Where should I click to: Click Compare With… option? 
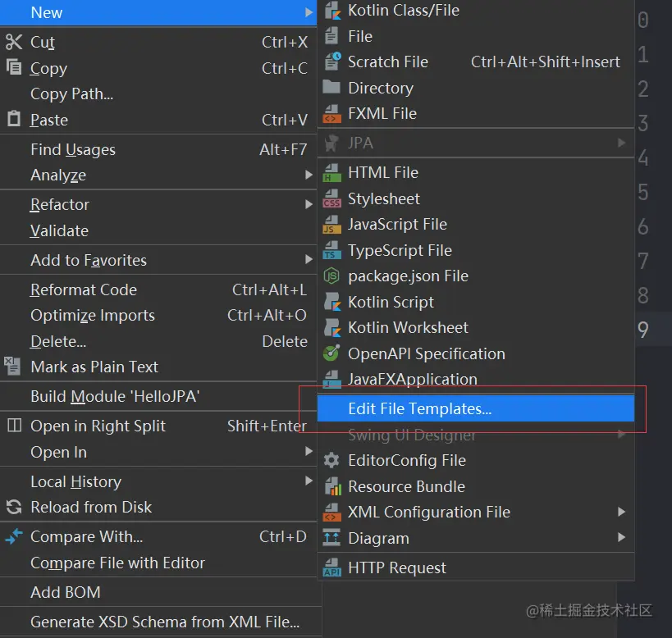tap(86, 537)
